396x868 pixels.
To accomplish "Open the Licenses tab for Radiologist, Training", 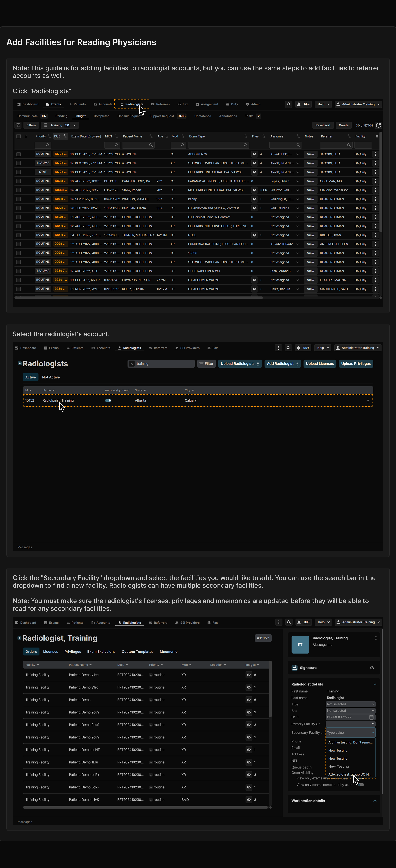I will click(51, 651).
